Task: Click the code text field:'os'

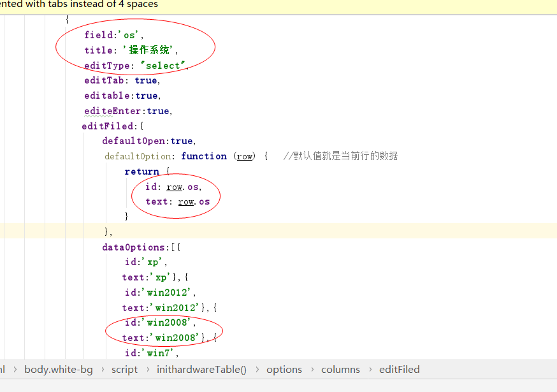Action: pos(113,35)
